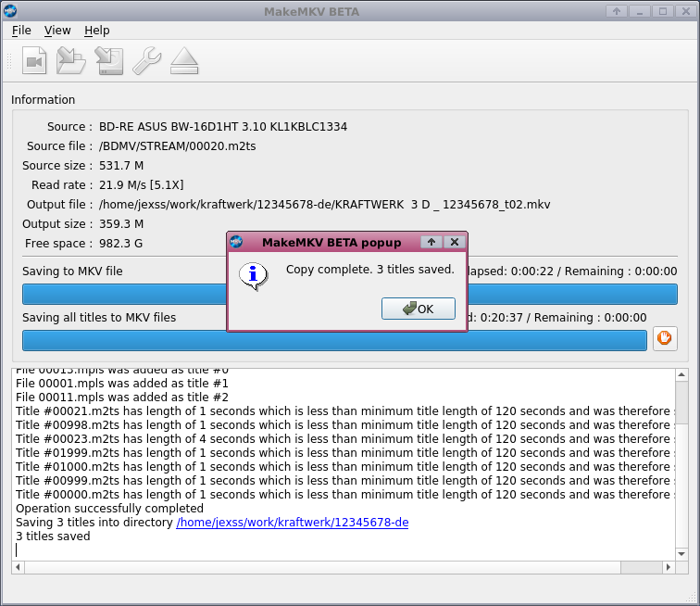The height and width of the screenshot is (606, 700).
Task: Stop the operation with the orange hand icon
Action: pos(664,339)
